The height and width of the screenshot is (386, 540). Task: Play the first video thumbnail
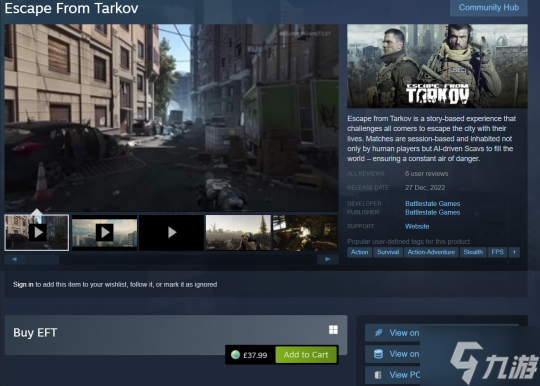coord(37,233)
